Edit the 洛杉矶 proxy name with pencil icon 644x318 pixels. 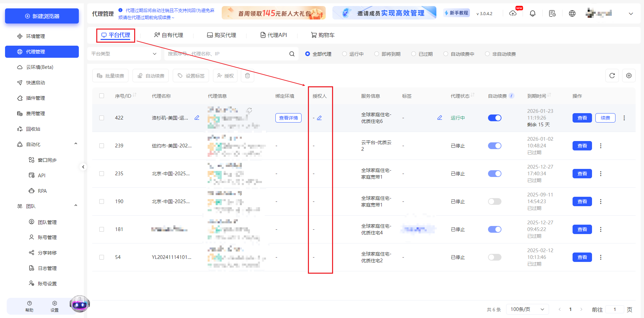coord(197,118)
